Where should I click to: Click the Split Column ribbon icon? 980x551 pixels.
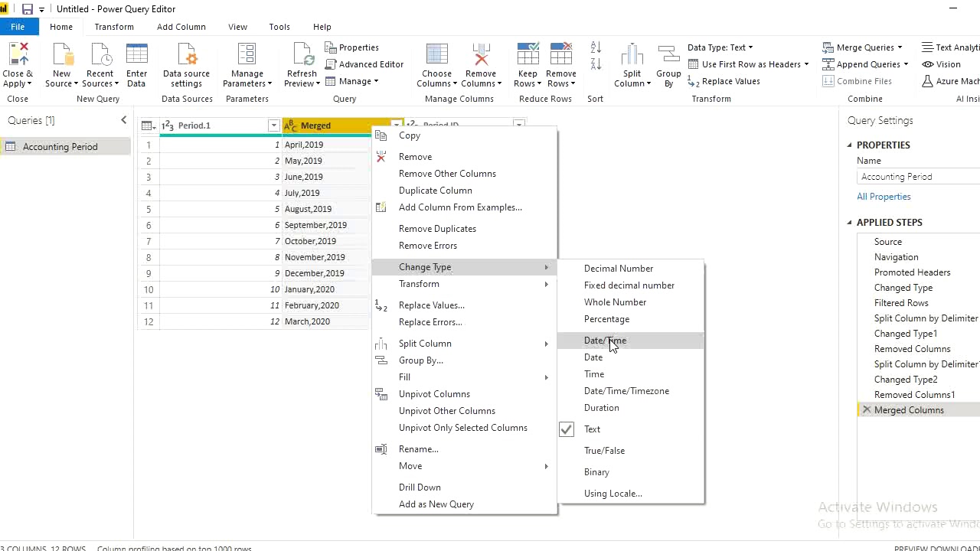[x=632, y=56]
